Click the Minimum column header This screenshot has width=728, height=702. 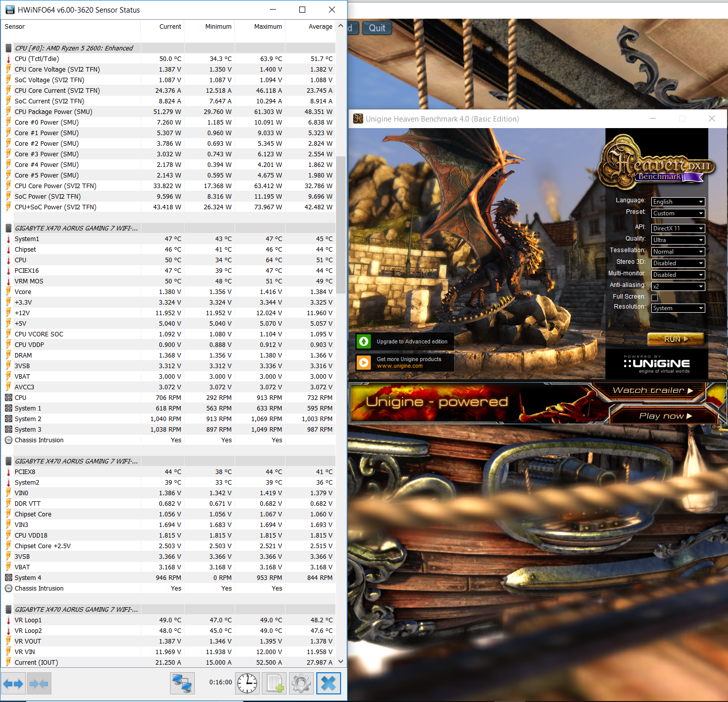point(209,27)
